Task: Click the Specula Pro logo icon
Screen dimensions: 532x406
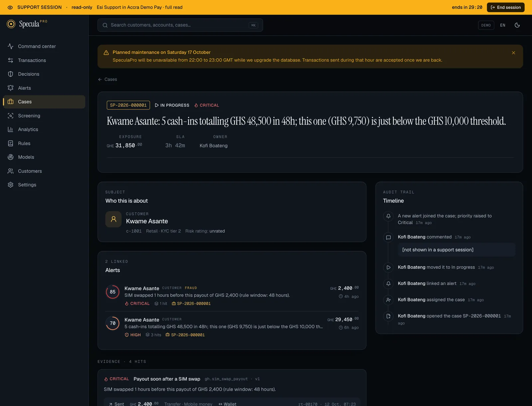Action: 11,24
